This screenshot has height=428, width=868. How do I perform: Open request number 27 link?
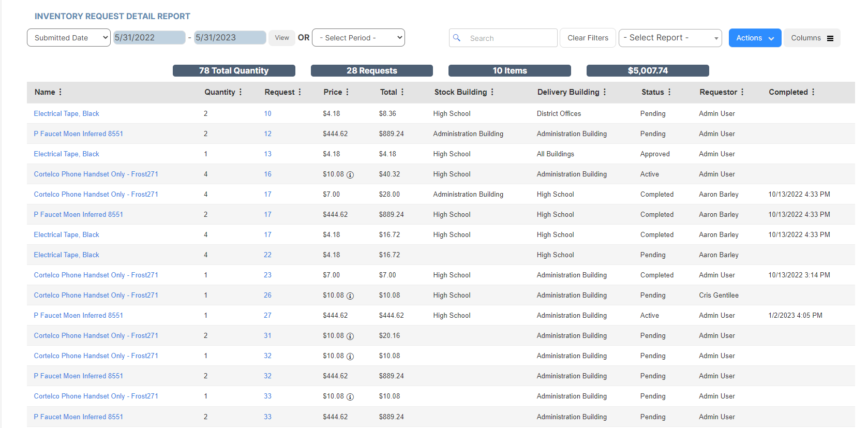click(x=267, y=315)
